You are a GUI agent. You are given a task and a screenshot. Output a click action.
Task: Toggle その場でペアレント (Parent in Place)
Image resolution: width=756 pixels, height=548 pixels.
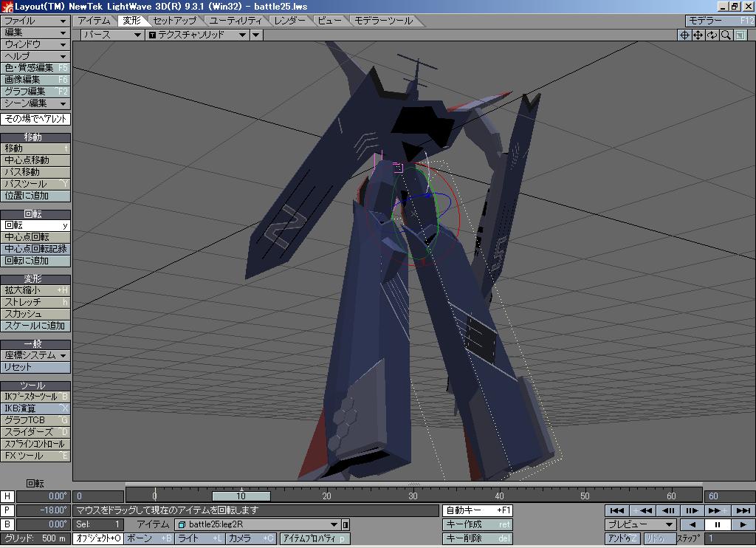coord(35,119)
